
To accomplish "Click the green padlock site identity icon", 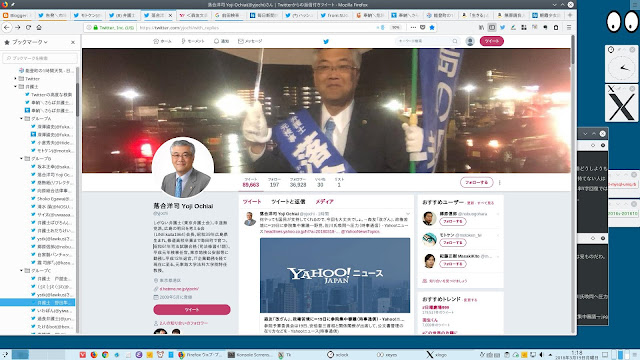I will [x=95, y=27].
